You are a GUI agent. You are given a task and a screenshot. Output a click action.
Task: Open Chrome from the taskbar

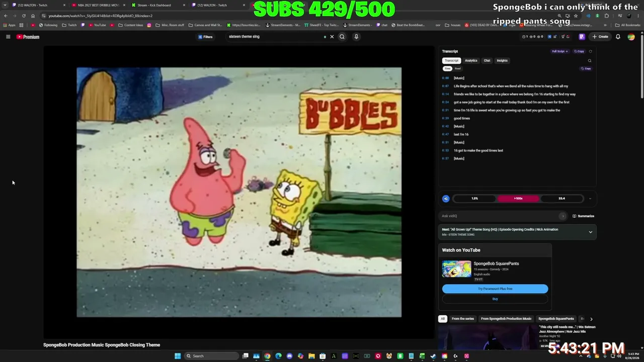click(x=267, y=356)
